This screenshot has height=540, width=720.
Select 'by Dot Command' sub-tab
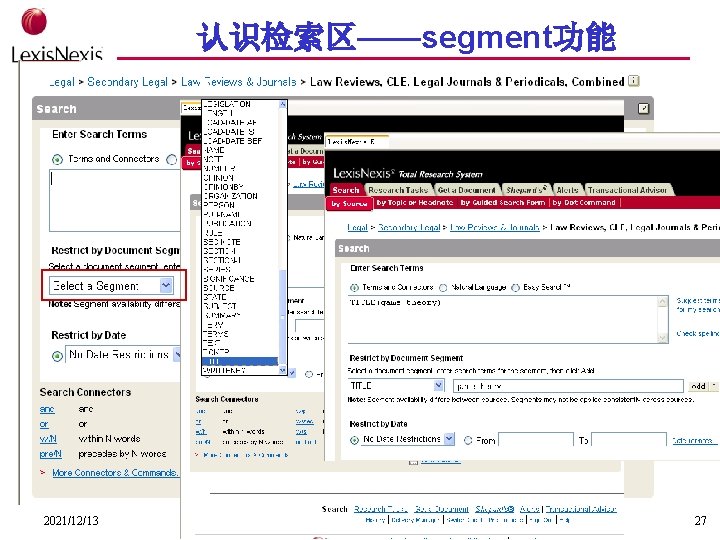(x=584, y=202)
